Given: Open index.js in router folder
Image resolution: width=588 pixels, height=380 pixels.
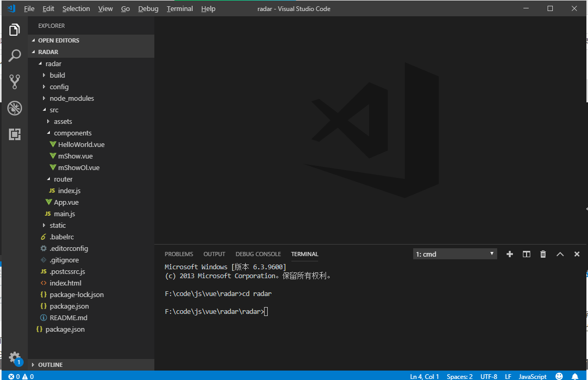Looking at the screenshot, I should (x=69, y=191).
